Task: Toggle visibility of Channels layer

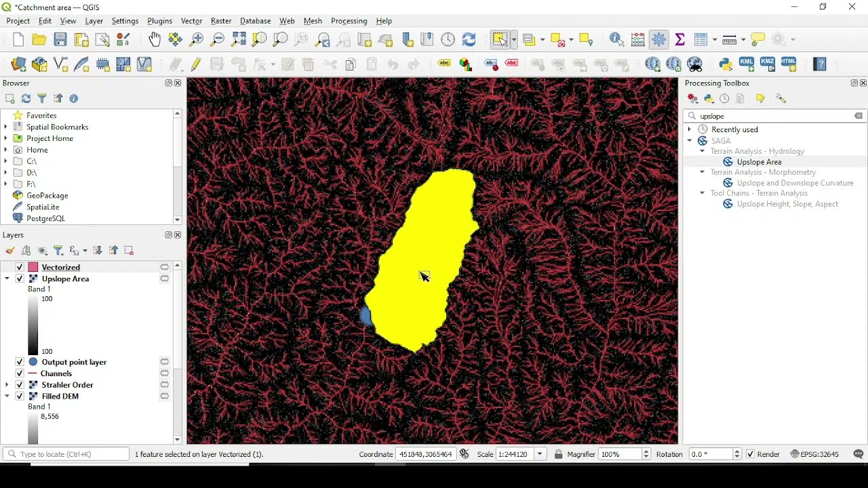Action: (19, 373)
